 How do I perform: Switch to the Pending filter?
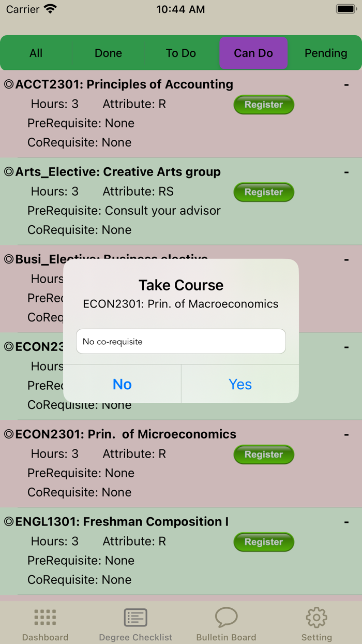pos(325,53)
